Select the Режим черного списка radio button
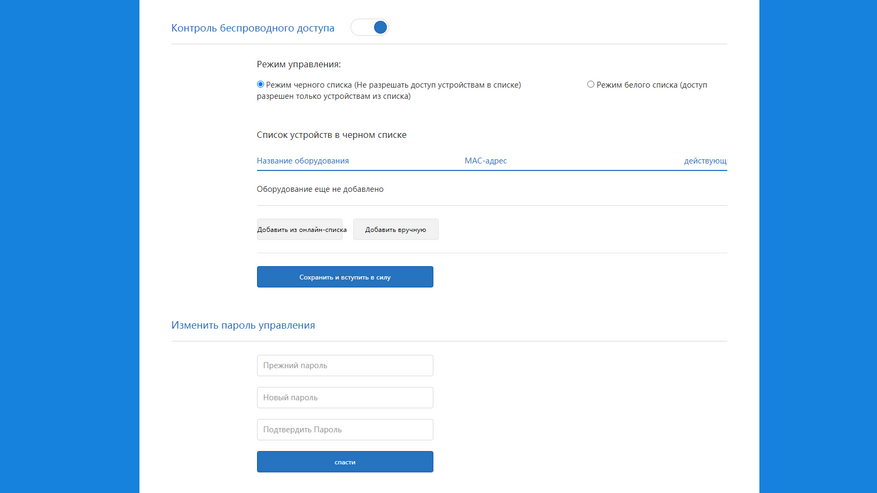The width and height of the screenshot is (877, 493). pos(260,84)
